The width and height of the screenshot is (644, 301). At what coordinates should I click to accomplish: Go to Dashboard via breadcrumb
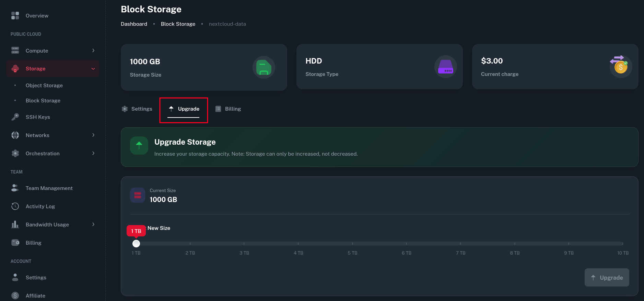(134, 24)
